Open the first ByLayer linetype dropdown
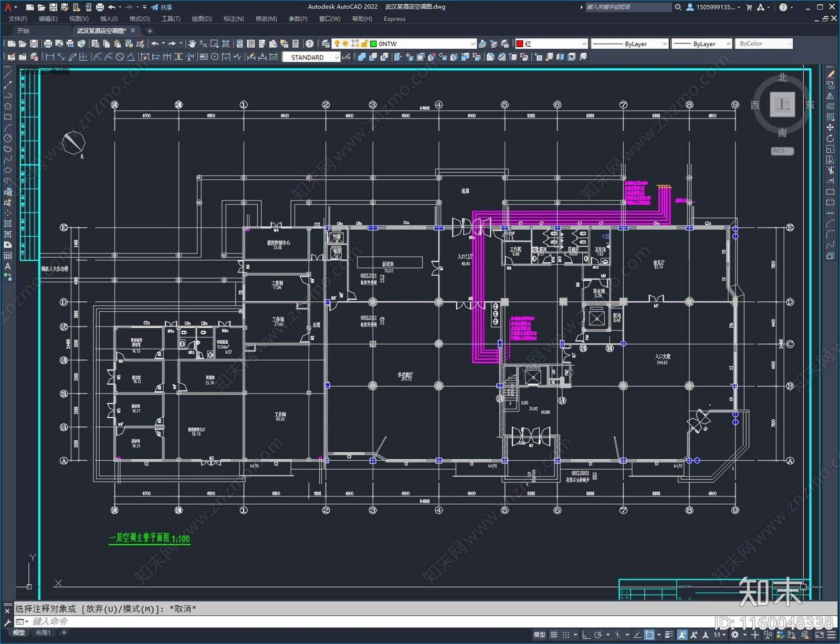840x644 pixels. click(629, 44)
